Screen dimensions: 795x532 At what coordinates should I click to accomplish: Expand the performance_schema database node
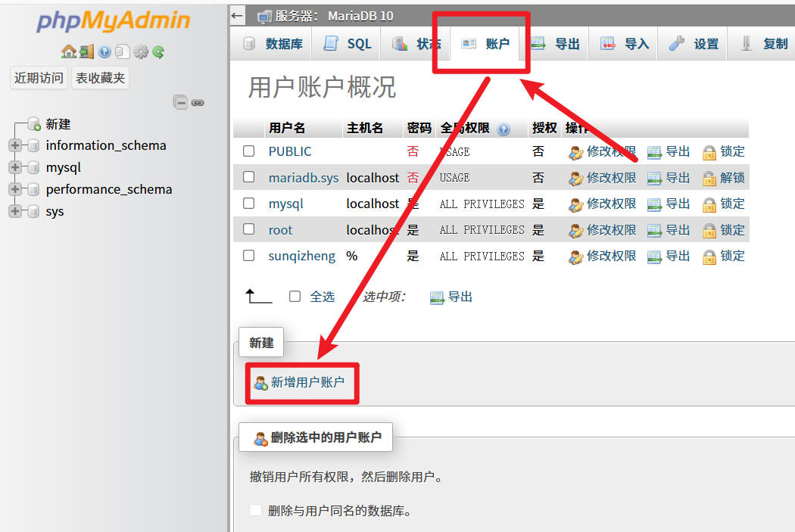tap(14, 189)
